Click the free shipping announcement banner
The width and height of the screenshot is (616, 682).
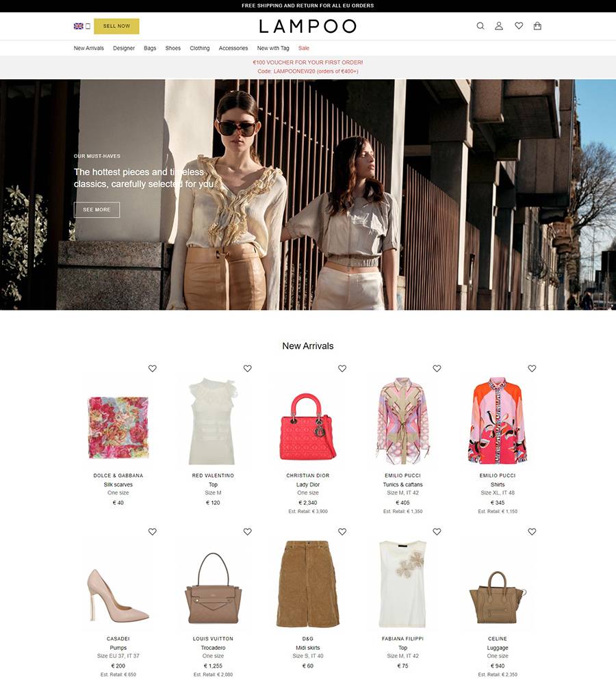coord(308,5)
